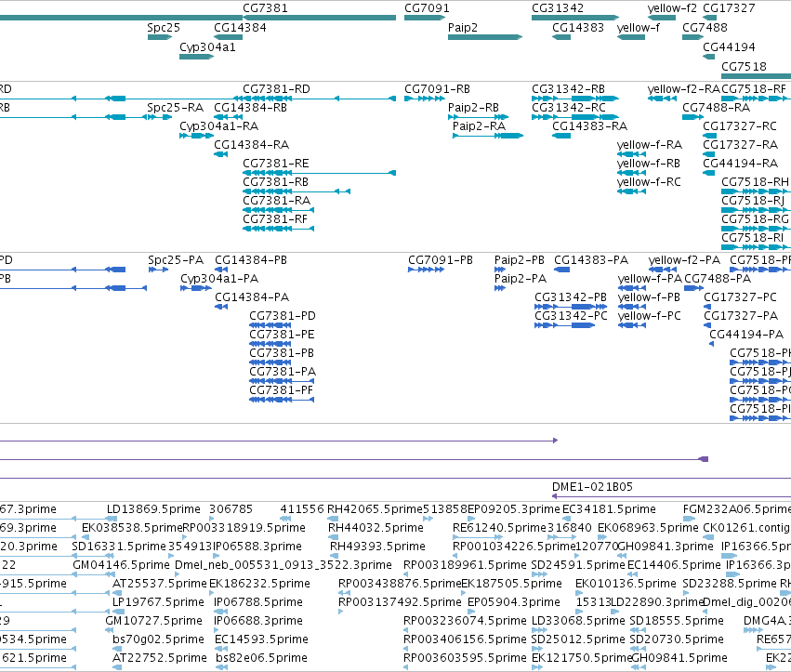Click the yellow-f2-PA protein label

click(x=684, y=260)
